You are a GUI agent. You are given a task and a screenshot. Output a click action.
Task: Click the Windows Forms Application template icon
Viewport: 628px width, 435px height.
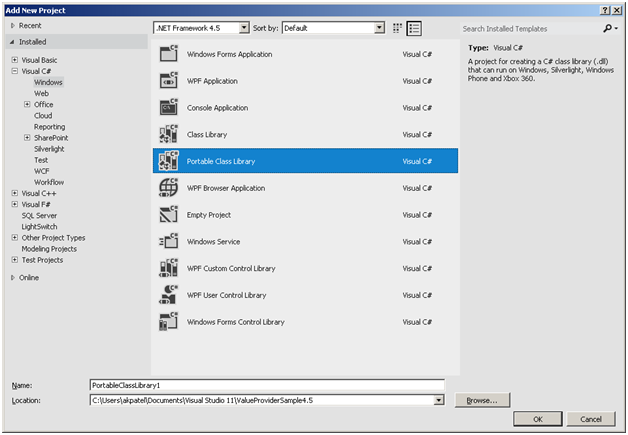(x=169, y=54)
